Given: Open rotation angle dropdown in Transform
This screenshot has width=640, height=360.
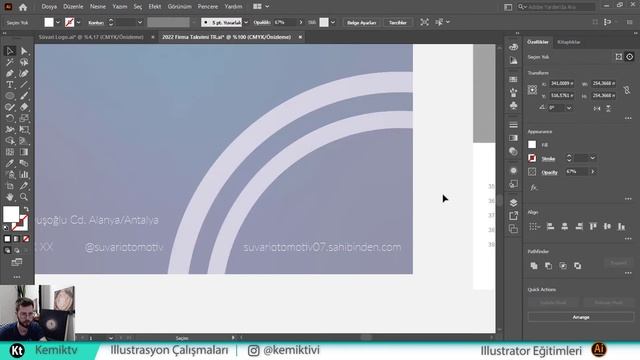Looking at the screenshot, I should click(569, 108).
